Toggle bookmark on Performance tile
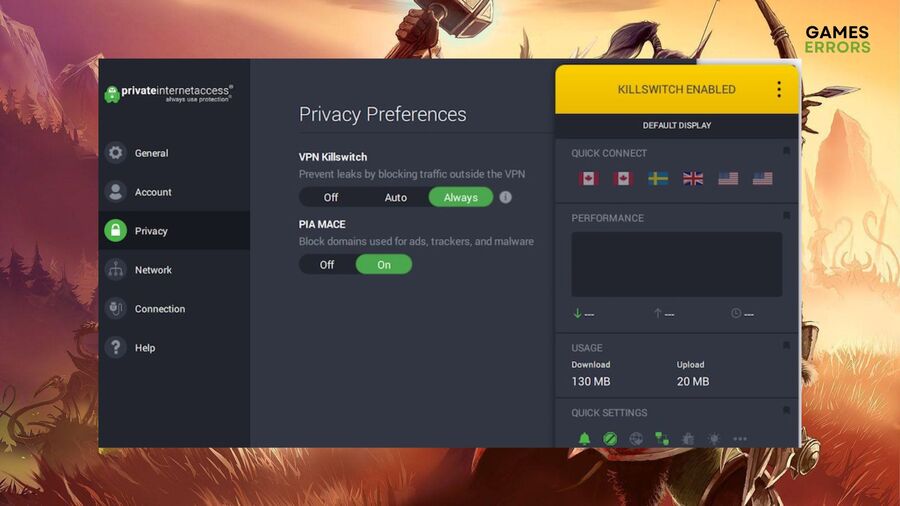Viewport: 900px width, 506px height. point(786,216)
